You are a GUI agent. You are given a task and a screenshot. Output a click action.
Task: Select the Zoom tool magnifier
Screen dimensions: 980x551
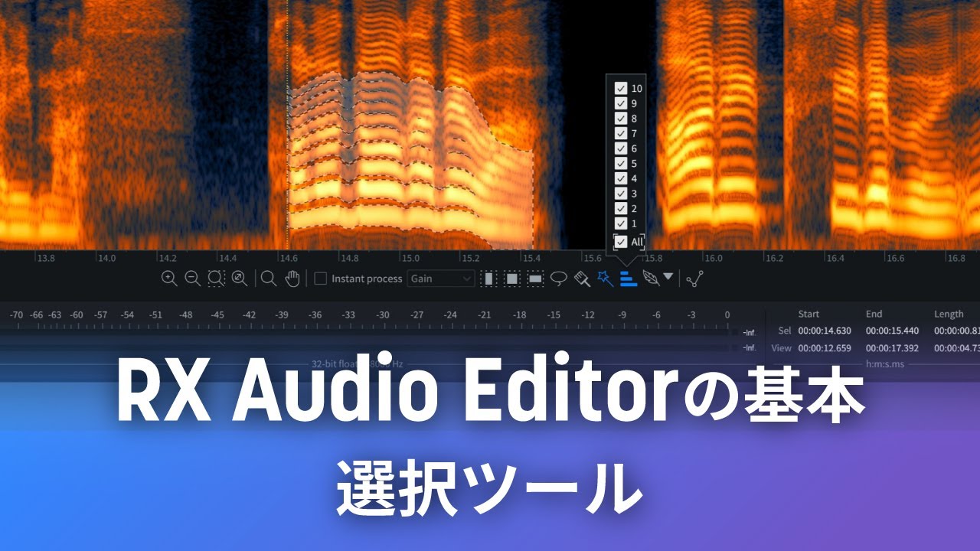tap(268, 279)
